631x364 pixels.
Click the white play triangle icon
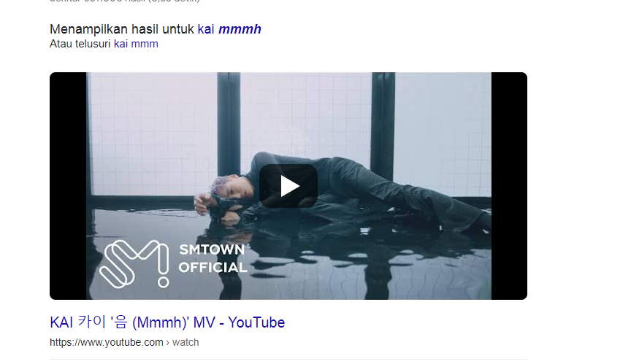click(x=289, y=186)
